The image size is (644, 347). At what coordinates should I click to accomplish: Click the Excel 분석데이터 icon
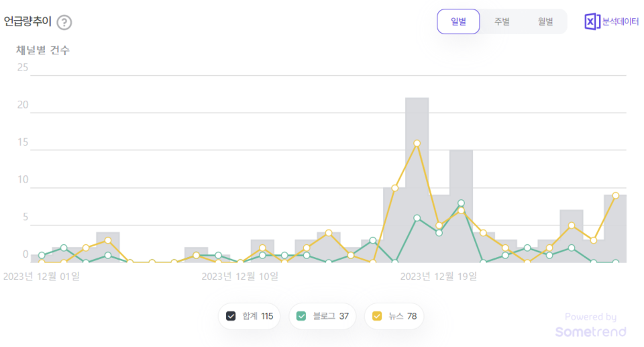(x=591, y=21)
